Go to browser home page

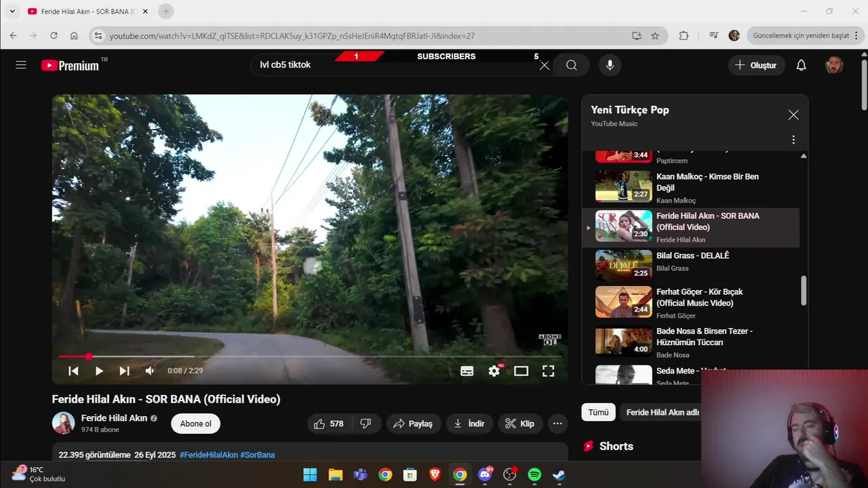pyautogui.click(x=74, y=35)
